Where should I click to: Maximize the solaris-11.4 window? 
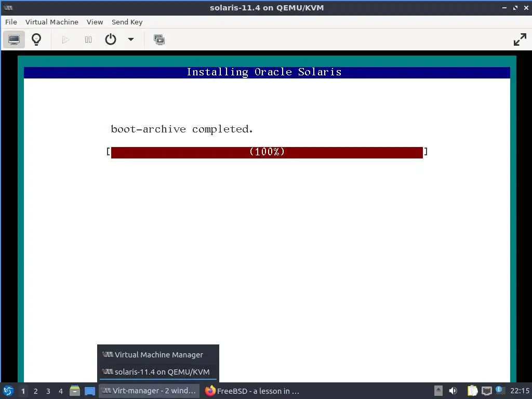(515, 8)
